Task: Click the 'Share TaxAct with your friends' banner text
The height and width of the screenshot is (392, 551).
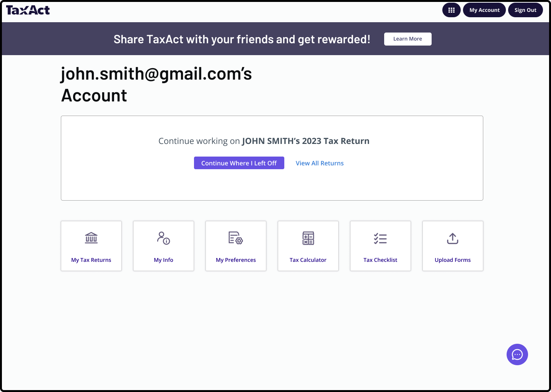Action: click(242, 39)
